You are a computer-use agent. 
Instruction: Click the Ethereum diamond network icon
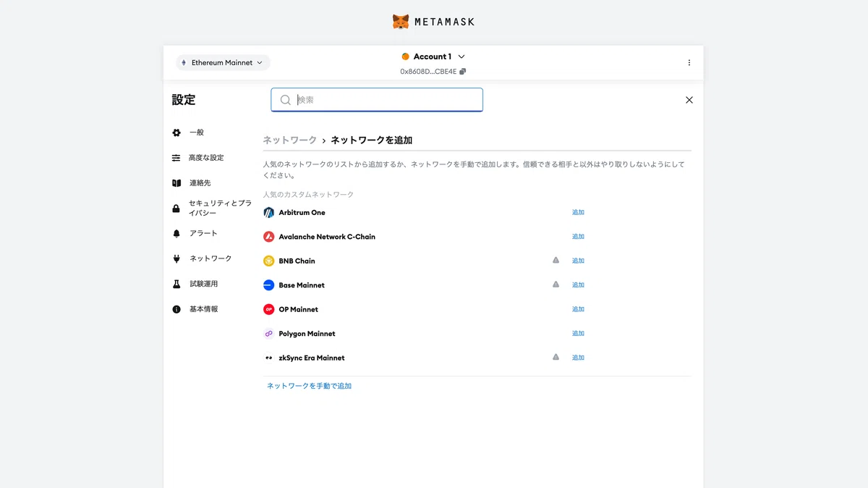click(x=184, y=63)
